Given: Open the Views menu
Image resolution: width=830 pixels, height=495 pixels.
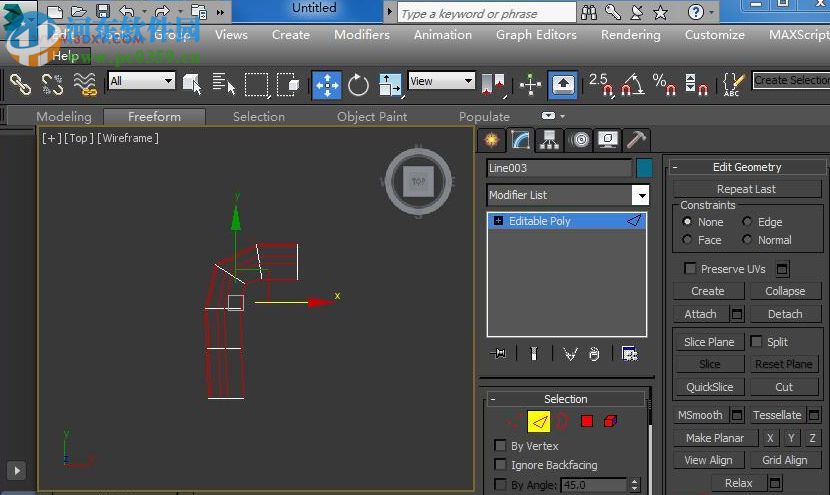Looking at the screenshot, I should (231, 34).
